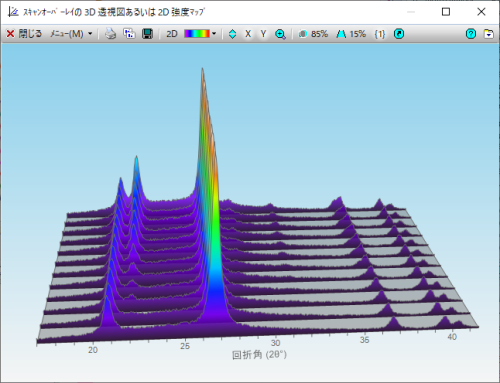This screenshot has height=383, width=500.
Task: Open the color scale dropdown arrow
Action: point(214,34)
